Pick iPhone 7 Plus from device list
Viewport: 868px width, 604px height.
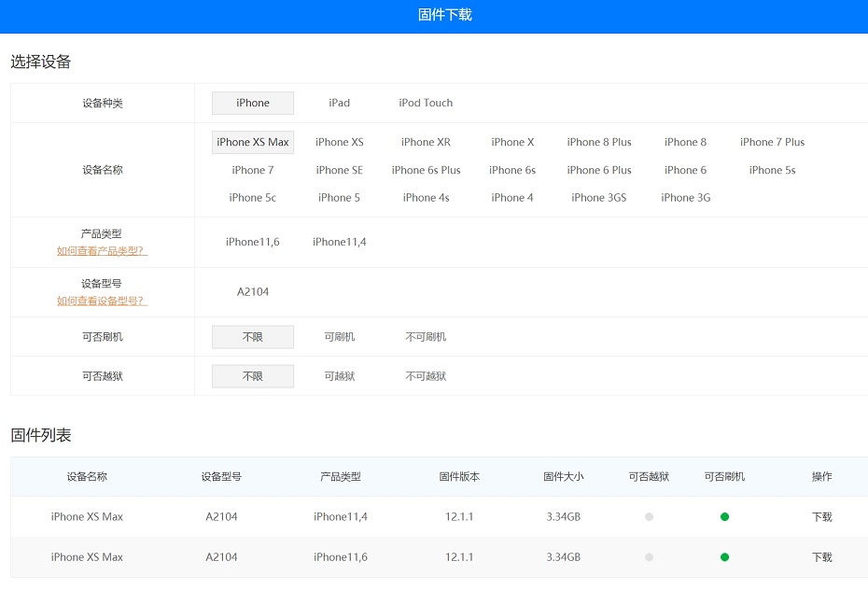[x=772, y=142]
